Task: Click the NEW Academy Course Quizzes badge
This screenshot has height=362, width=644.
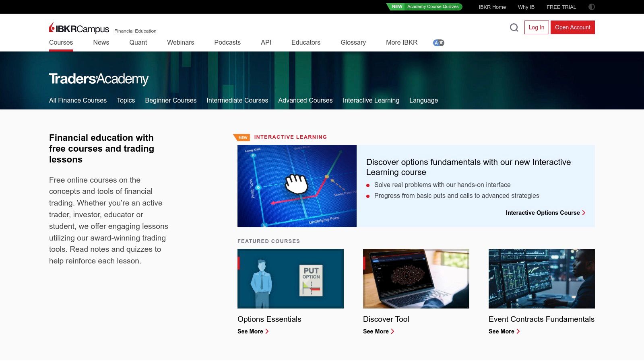Action: tap(425, 7)
